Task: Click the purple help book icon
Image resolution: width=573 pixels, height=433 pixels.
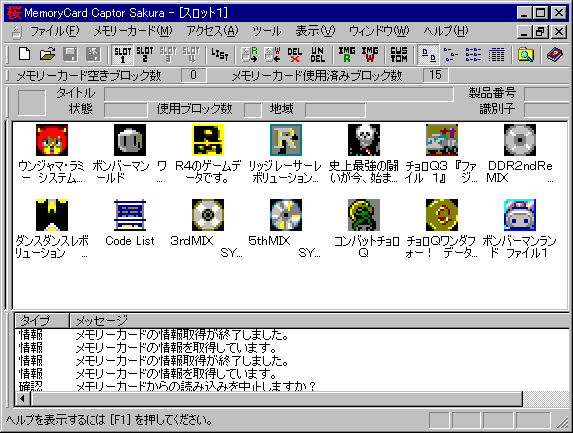Action: [554, 54]
